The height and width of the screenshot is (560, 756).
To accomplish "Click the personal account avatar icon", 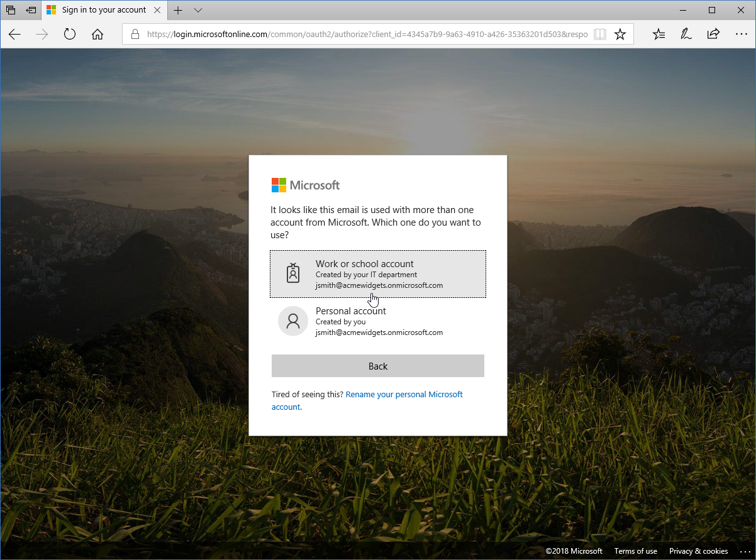I will pos(293,321).
